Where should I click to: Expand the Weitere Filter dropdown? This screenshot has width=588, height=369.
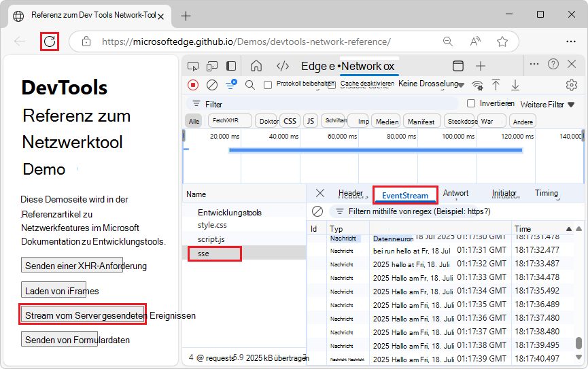547,105
